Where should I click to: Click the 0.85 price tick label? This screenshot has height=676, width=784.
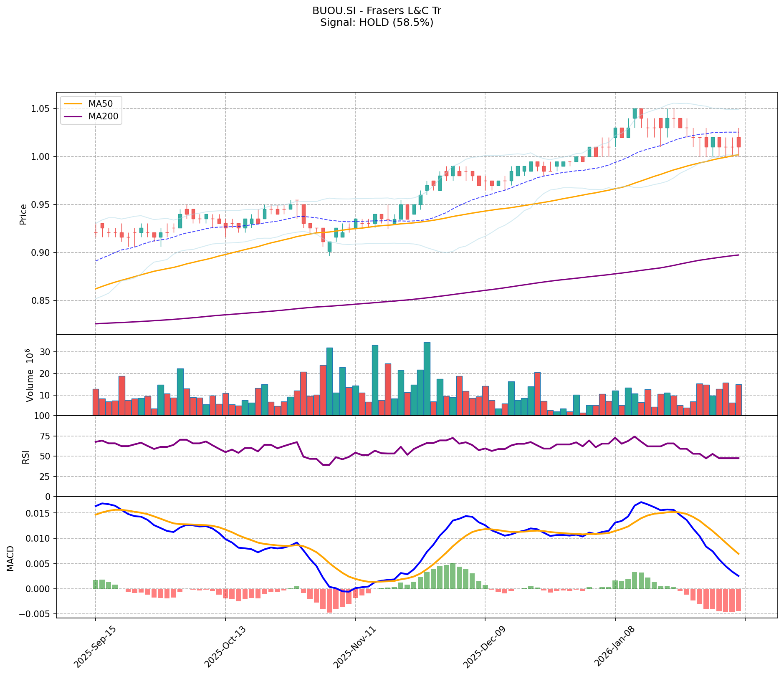point(41,301)
